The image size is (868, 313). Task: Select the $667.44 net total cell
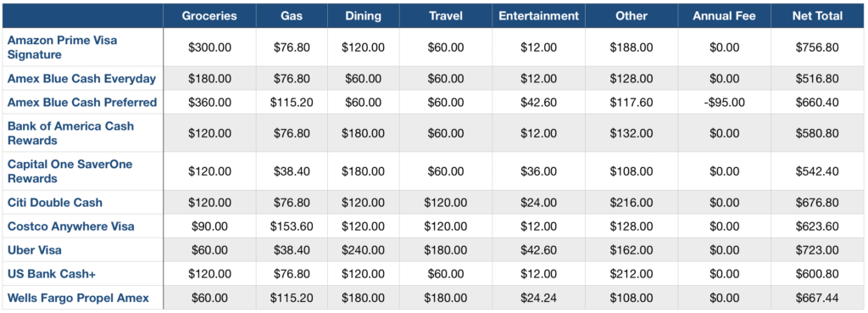click(817, 298)
